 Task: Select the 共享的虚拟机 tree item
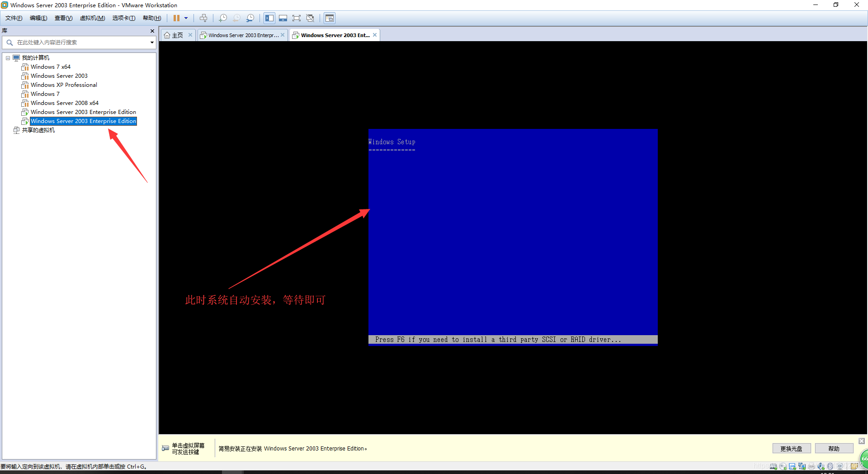pos(38,130)
